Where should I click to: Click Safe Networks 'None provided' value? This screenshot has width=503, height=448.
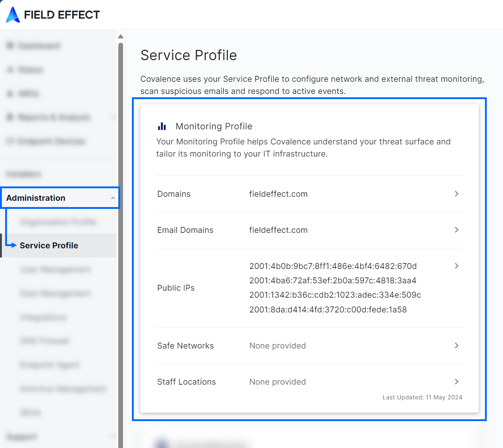click(x=277, y=346)
